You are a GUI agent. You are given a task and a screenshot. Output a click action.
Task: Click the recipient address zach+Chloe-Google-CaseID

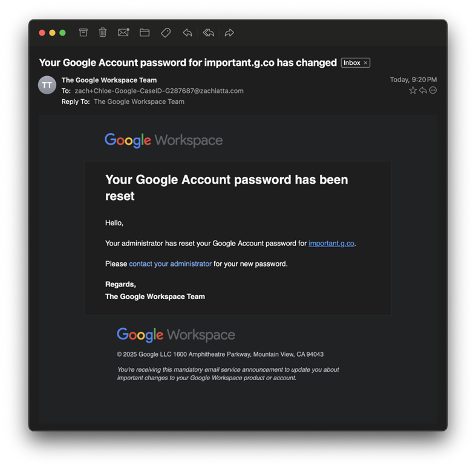pos(158,91)
